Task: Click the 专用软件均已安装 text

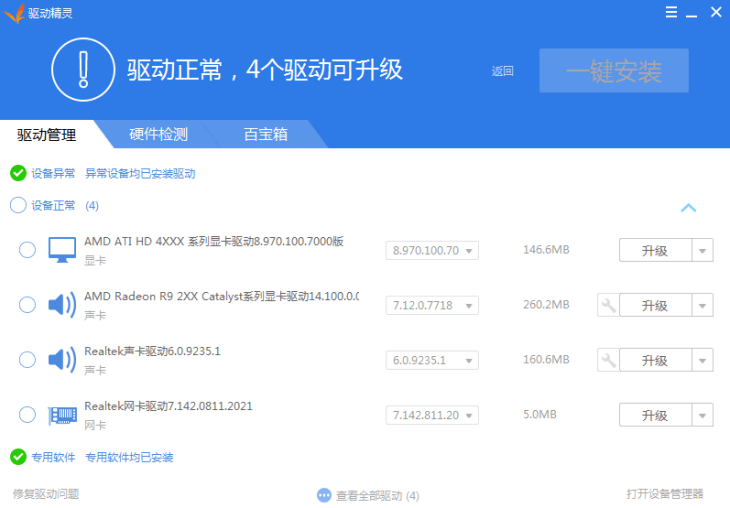Action: [129, 457]
